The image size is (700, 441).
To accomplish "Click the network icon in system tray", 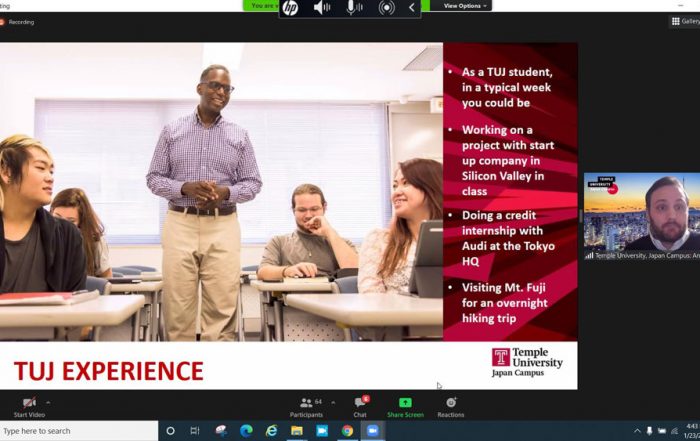I will pos(675,431).
